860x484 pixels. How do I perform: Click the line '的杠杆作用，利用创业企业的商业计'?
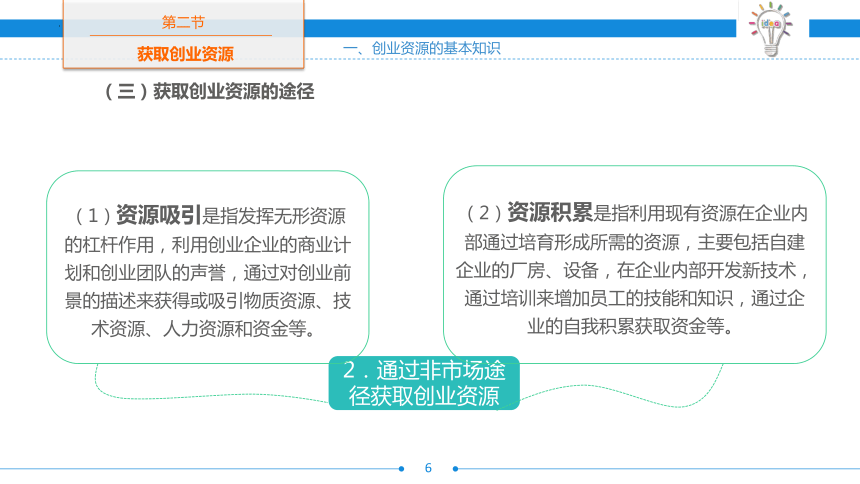[208, 245]
